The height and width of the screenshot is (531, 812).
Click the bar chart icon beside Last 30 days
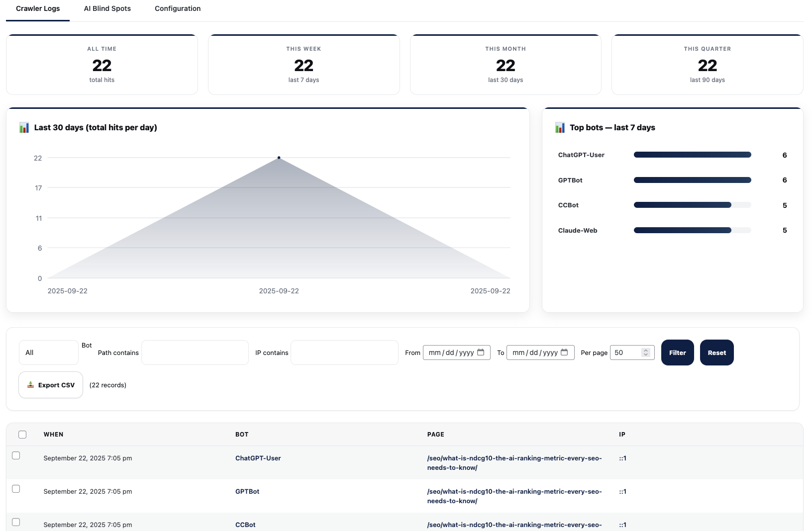click(24, 128)
